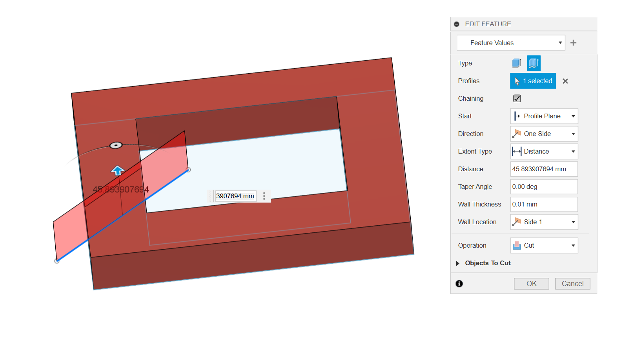Select the thin extrude Type icon
This screenshot has height=364, width=643.
pyautogui.click(x=533, y=63)
